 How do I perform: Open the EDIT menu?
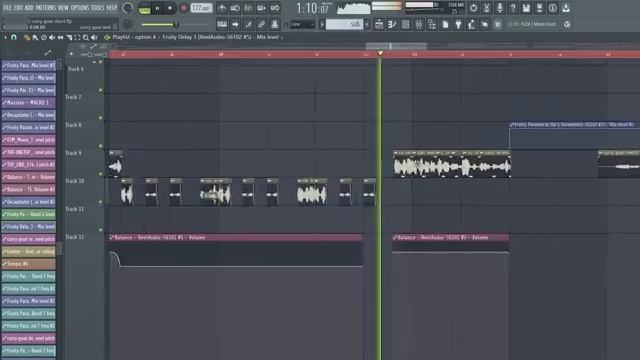point(18,8)
